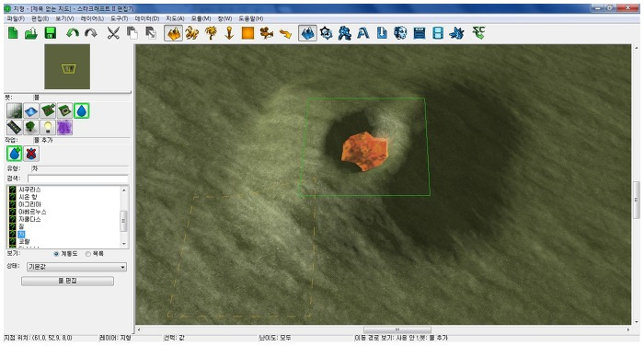Open the 도구(T) menu
Image resolution: width=644 pixels, height=346 pixels.
[x=120, y=18]
